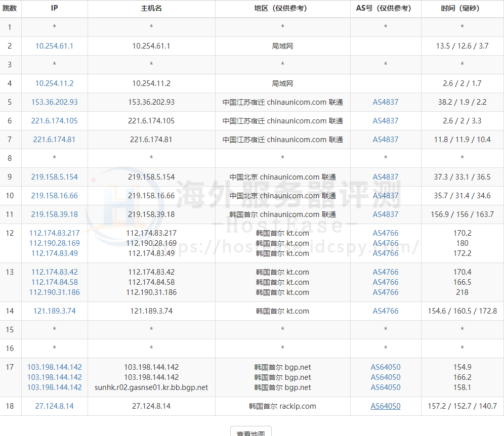Click IP link 112.174.83.217
Viewport: 504px width, 436px height.
pos(54,233)
